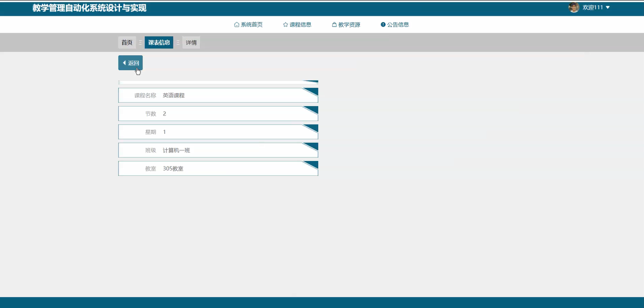Click the 首页 breadcrumb
The image size is (644, 308).
[x=127, y=42]
